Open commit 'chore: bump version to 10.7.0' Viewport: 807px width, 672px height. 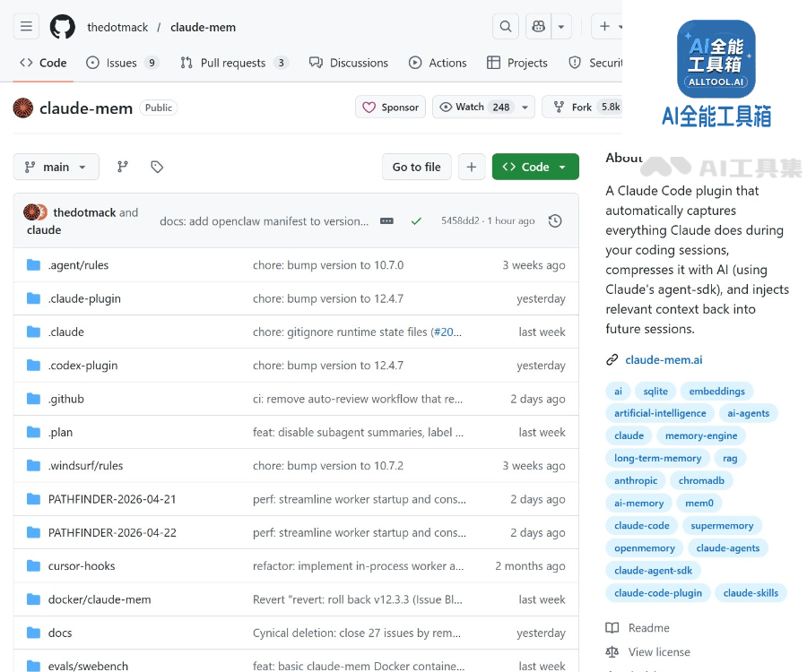(x=328, y=265)
